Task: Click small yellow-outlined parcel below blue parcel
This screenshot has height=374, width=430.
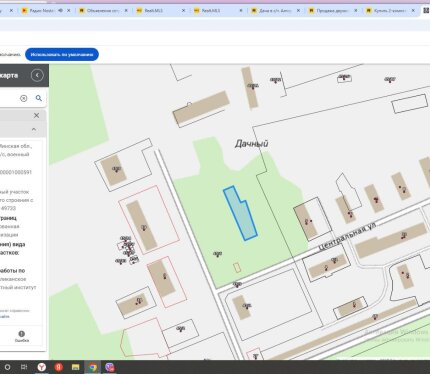Action: 237,267
